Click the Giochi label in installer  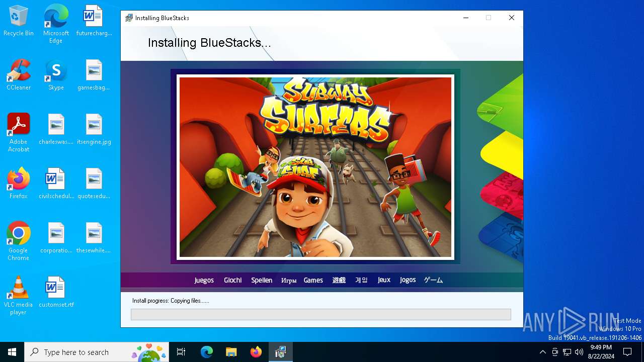233,280
